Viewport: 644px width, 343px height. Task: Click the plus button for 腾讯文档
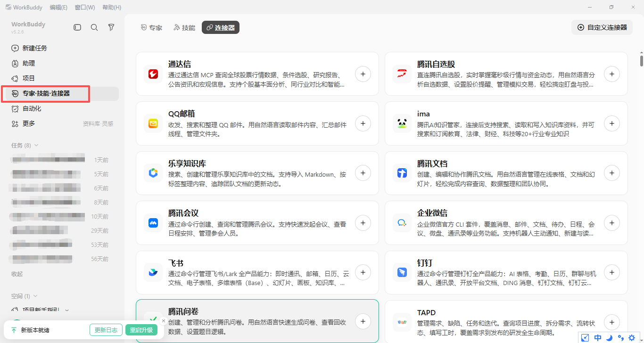click(x=612, y=173)
